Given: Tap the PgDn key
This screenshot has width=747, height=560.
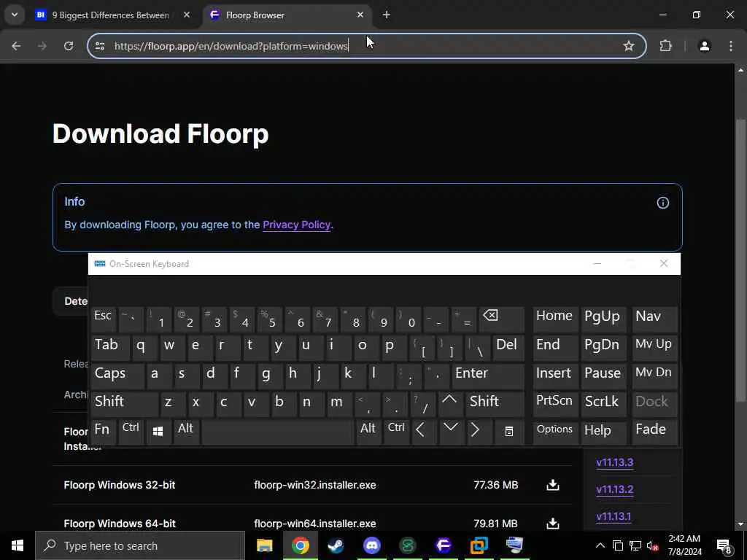Looking at the screenshot, I should (x=603, y=346).
